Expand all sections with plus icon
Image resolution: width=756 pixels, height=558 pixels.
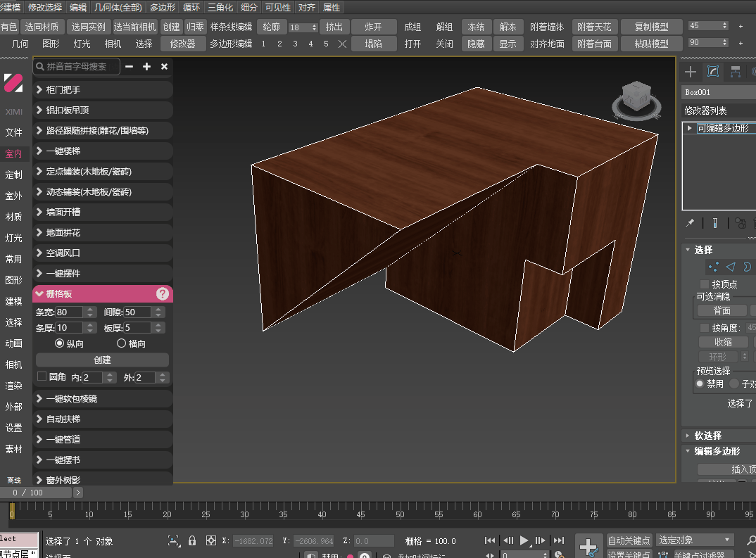(x=146, y=66)
